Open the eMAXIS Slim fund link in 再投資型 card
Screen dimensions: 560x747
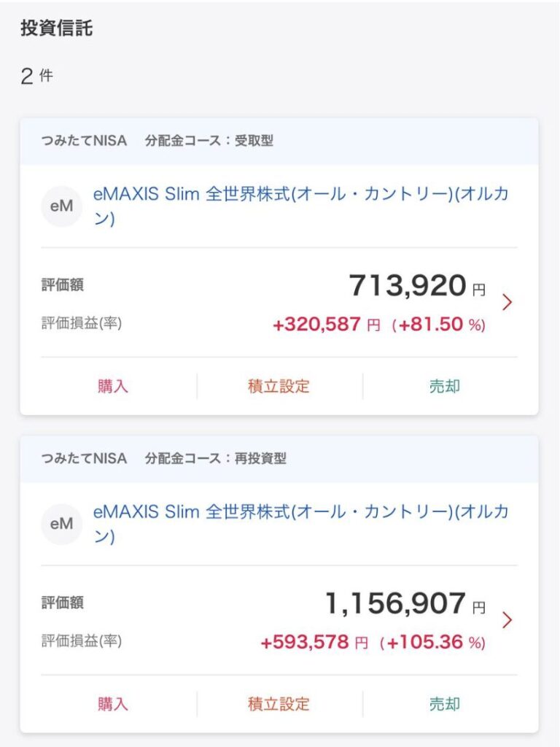point(300,523)
